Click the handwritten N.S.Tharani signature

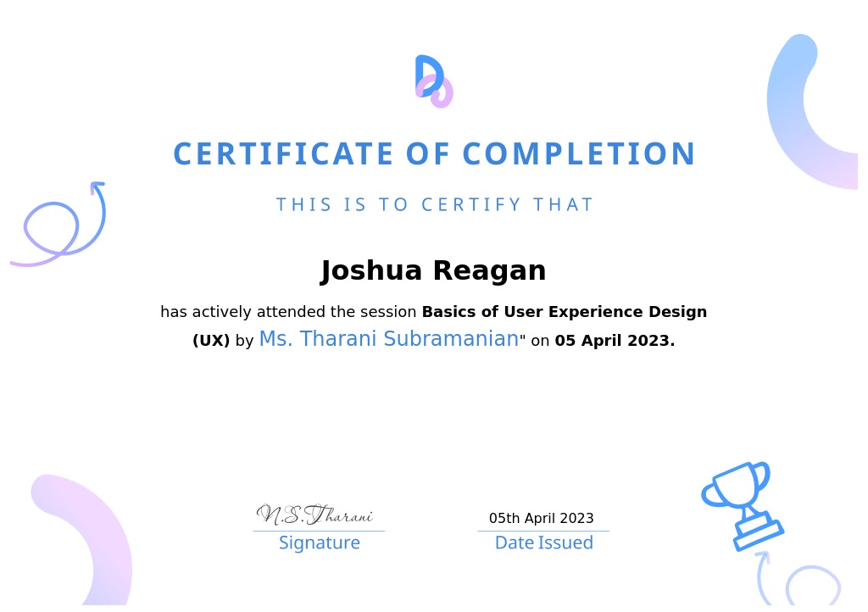click(314, 515)
